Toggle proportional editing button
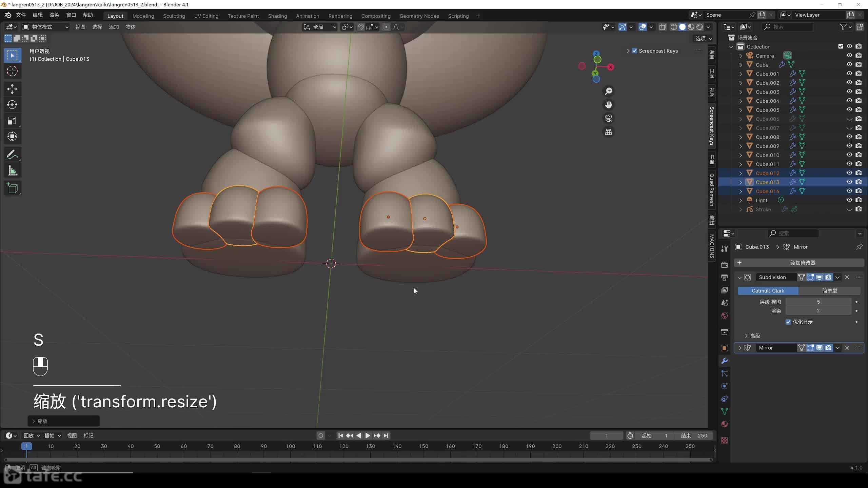The image size is (868, 488). [x=386, y=27]
